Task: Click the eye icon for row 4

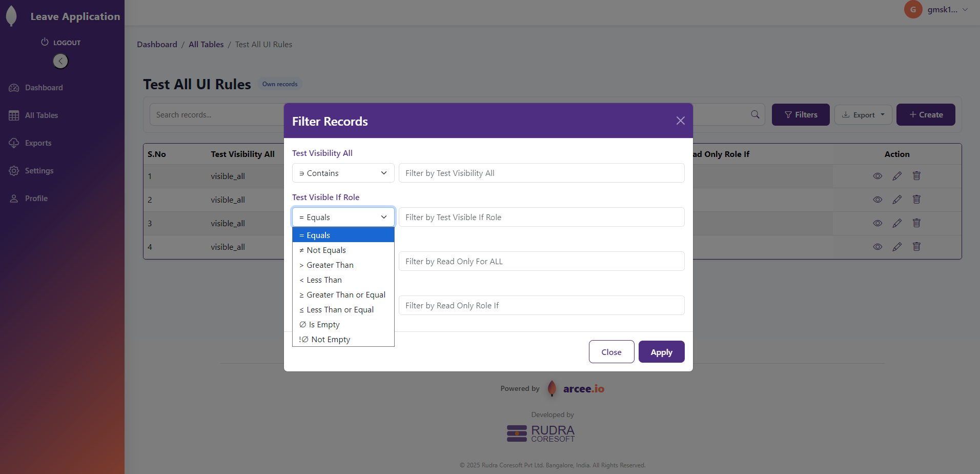Action: [x=877, y=247]
